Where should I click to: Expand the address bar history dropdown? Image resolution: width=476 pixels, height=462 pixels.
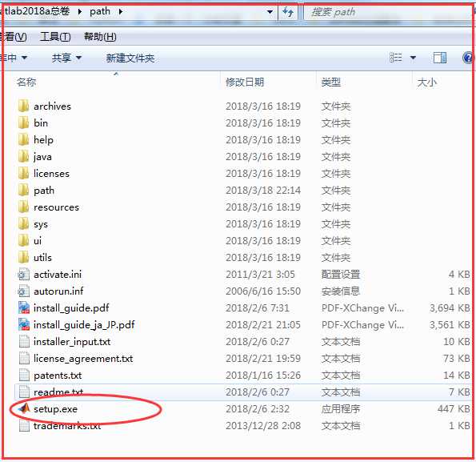pyautogui.click(x=270, y=12)
